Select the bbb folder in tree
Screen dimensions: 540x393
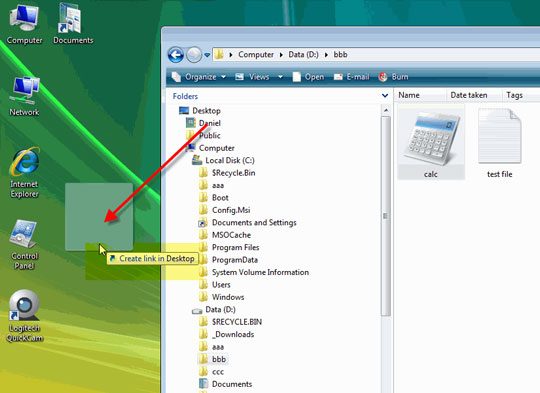coord(212,359)
